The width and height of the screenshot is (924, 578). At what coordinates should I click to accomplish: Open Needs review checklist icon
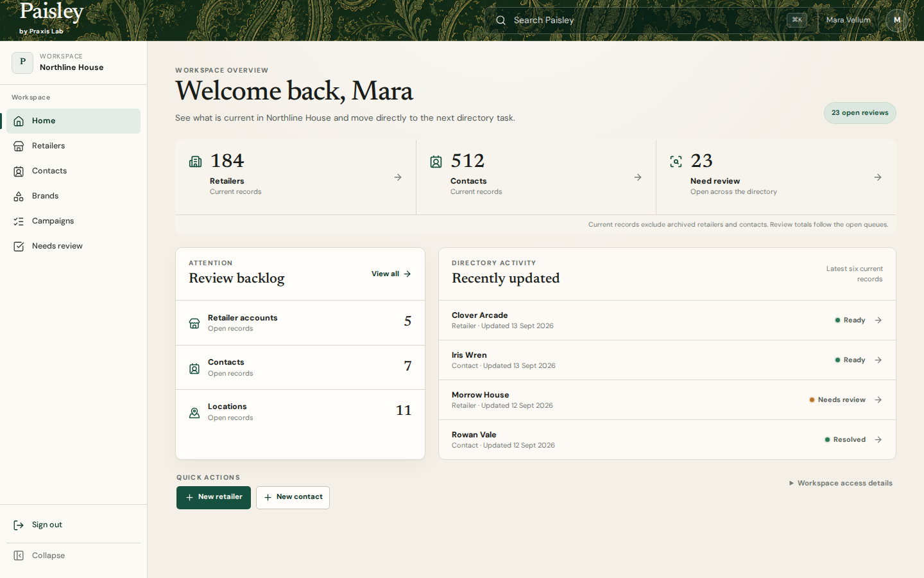point(19,247)
